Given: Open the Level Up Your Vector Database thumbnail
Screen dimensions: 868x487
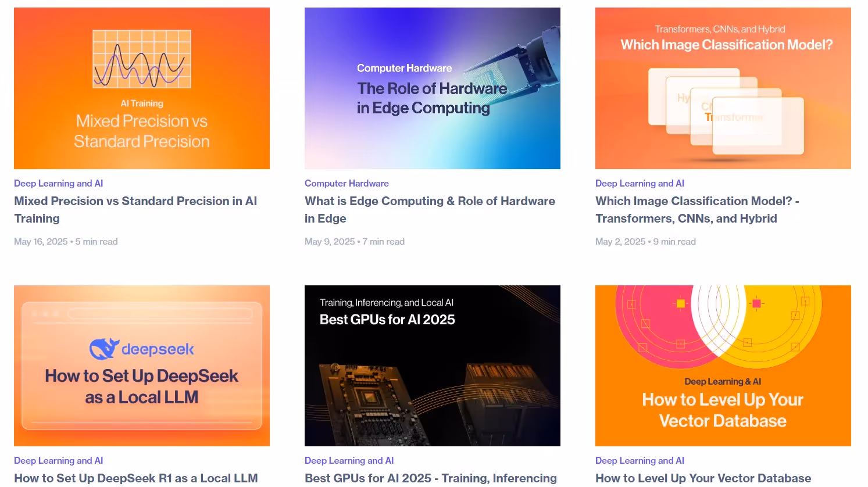Looking at the screenshot, I should [723, 366].
